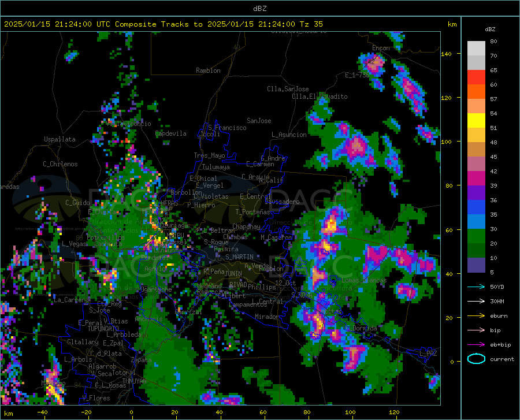Click the Clla.SanJose label
The image size is (520, 420).
click(288, 89)
